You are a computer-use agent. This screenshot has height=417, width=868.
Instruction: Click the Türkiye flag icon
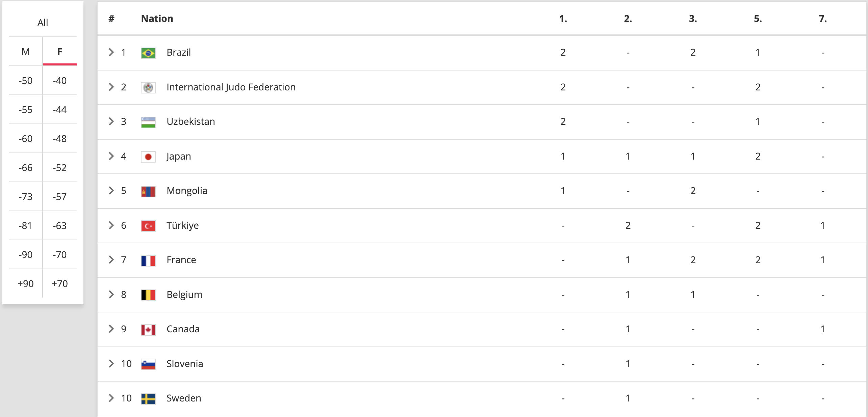pyautogui.click(x=148, y=226)
